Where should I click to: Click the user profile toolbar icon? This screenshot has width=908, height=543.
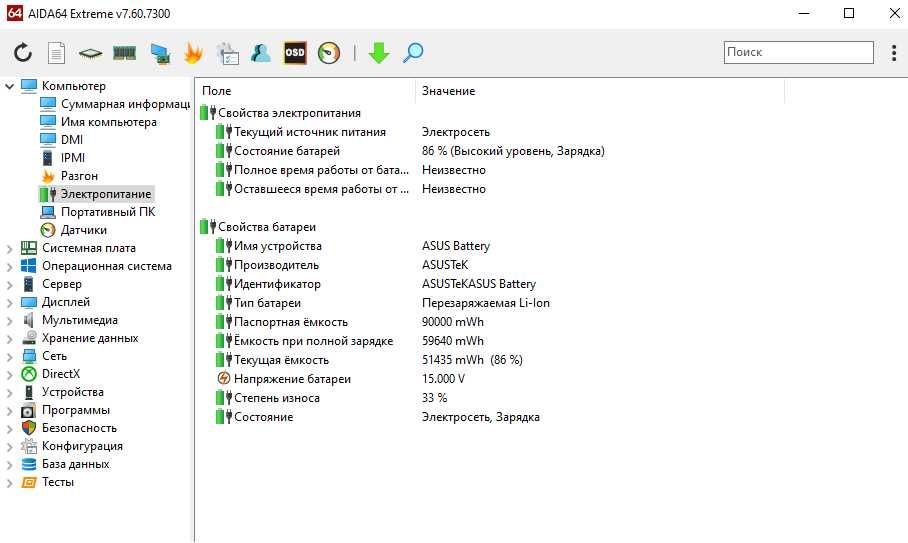pos(261,53)
